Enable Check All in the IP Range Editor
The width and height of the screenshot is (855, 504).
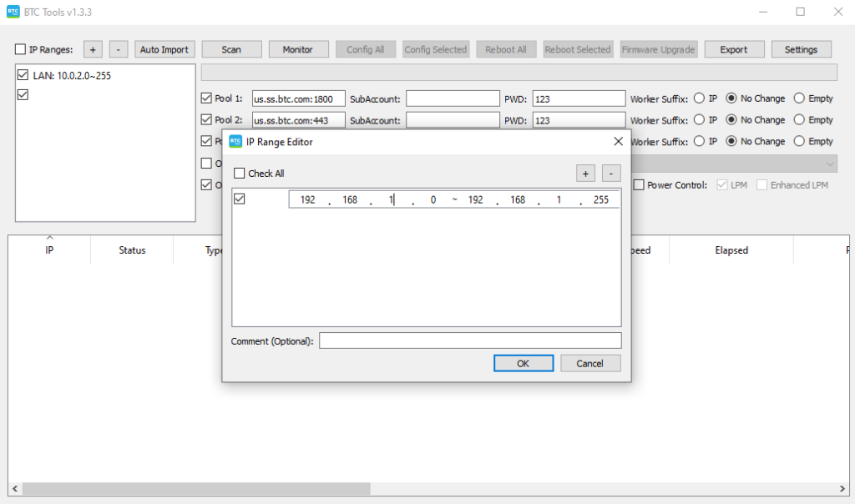[x=240, y=173]
